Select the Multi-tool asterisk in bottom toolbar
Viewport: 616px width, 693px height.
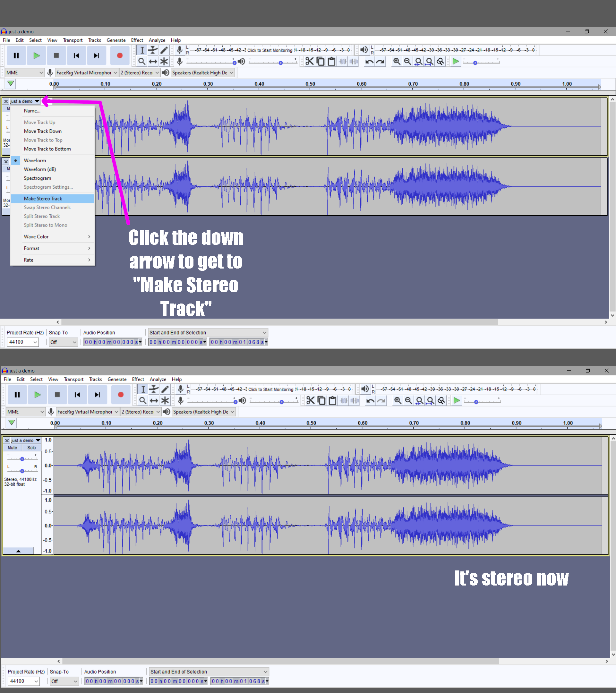pos(165,400)
